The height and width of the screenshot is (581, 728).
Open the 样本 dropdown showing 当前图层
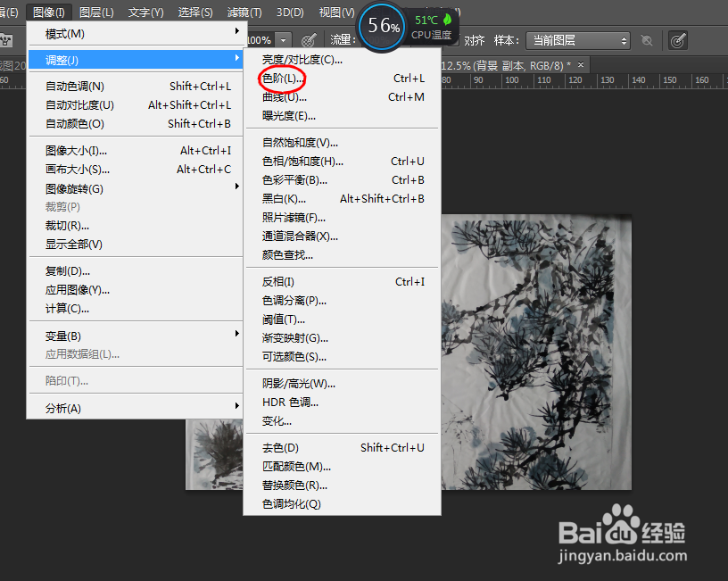coord(578,41)
